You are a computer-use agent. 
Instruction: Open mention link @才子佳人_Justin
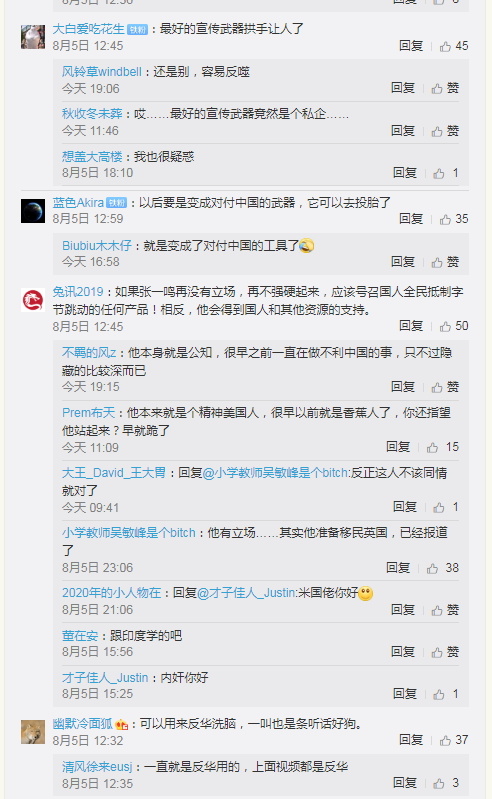coord(246,593)
